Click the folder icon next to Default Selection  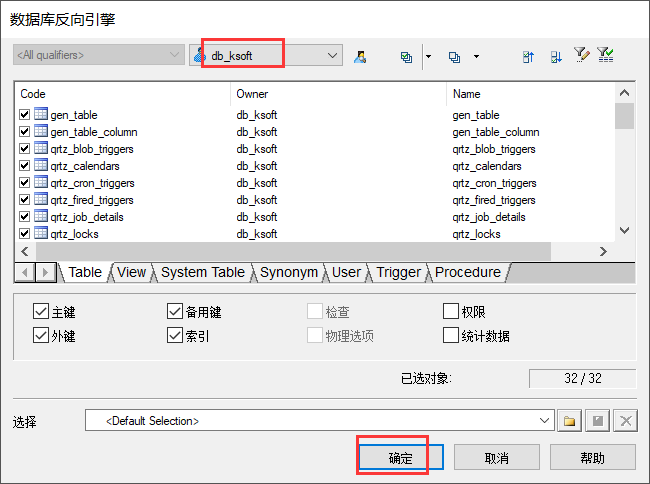(569, 421)
